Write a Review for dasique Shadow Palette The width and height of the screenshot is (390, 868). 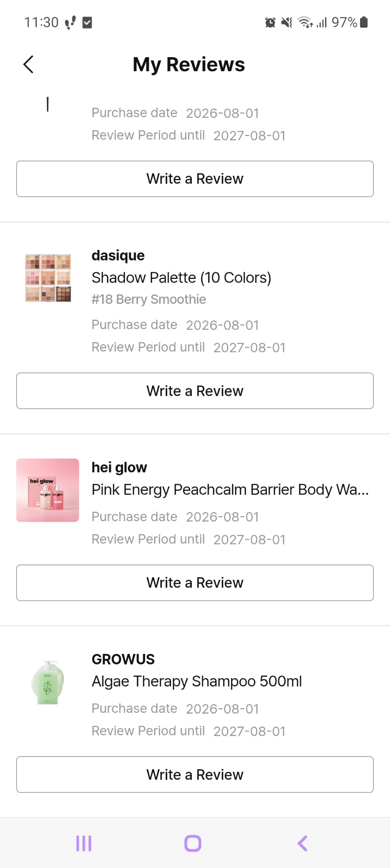point(195,391)
